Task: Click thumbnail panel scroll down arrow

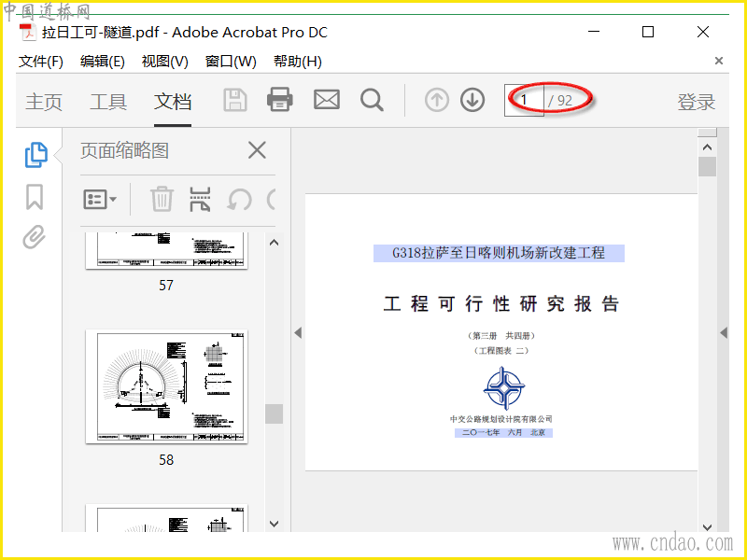Action: pos(274,524)
